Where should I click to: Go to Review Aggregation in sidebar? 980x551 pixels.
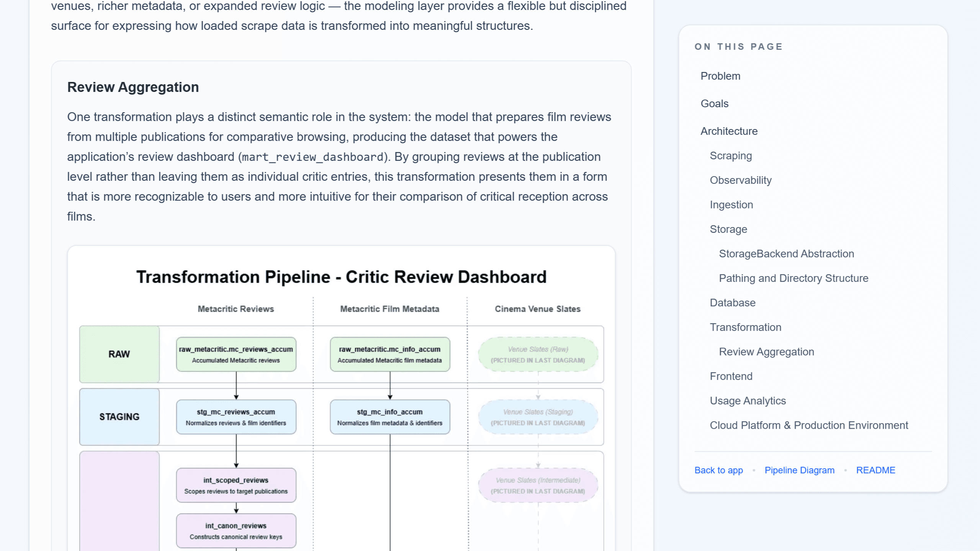pyautogui.click(x=766, y=352)
